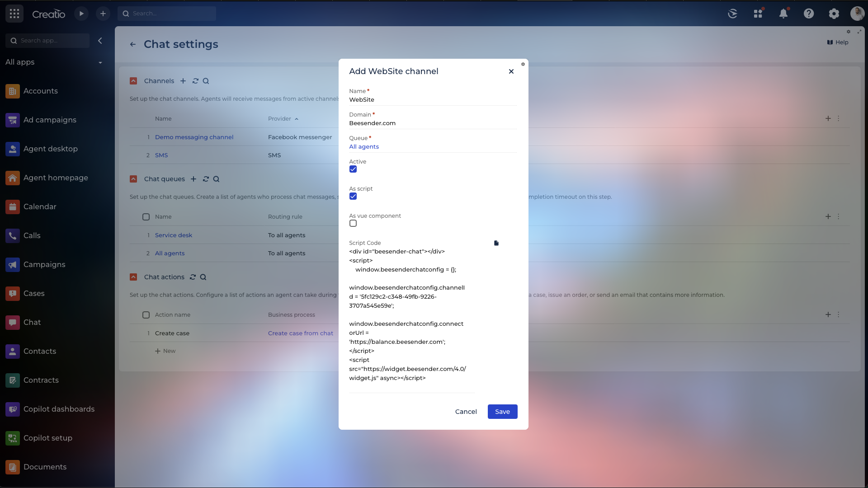Open the Accounts section icon

click(13, 91)
